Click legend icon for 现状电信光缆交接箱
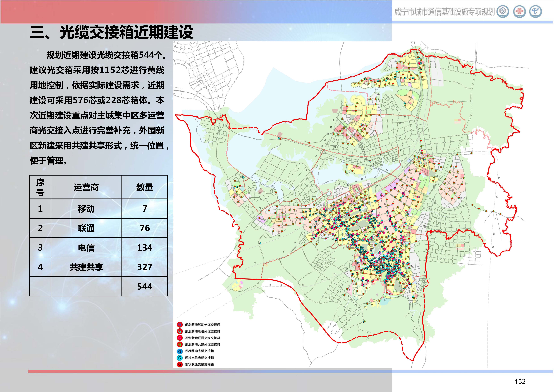The height and width of the screenshot is (392, 554). [x=180, y=358]
